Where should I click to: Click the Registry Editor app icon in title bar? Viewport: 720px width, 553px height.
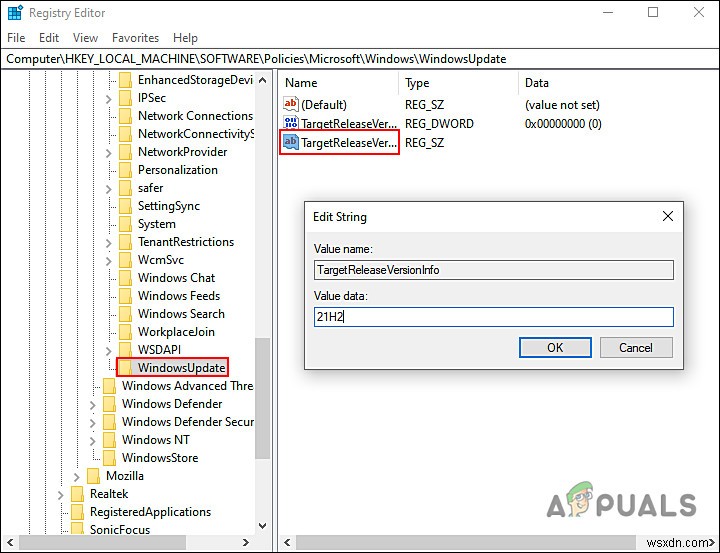(15, 12)
